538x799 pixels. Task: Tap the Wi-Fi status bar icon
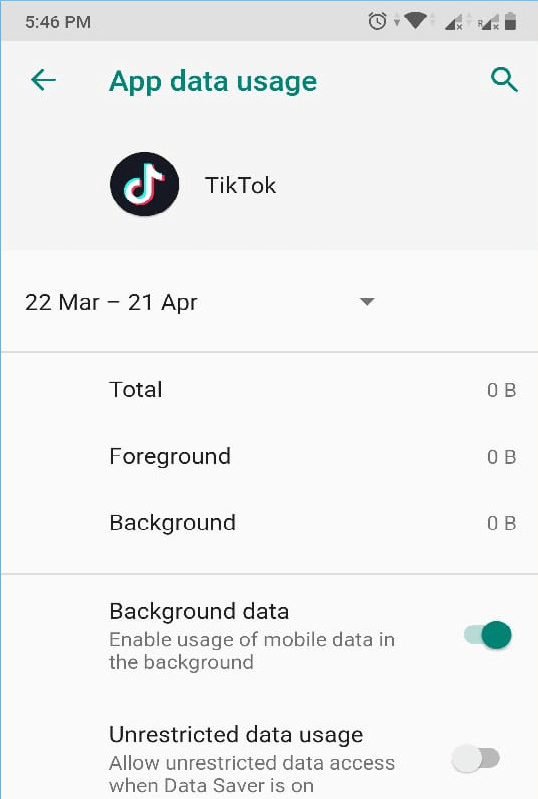416,21
